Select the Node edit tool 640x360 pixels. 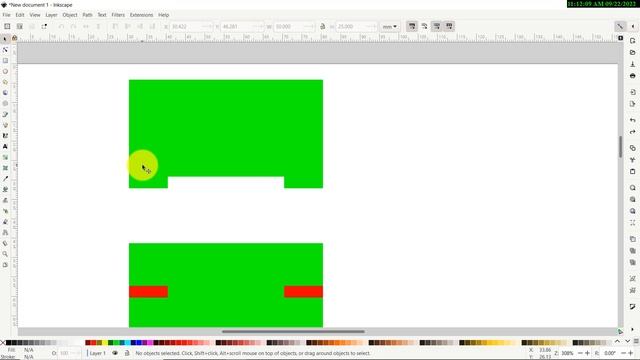(5, 50)
